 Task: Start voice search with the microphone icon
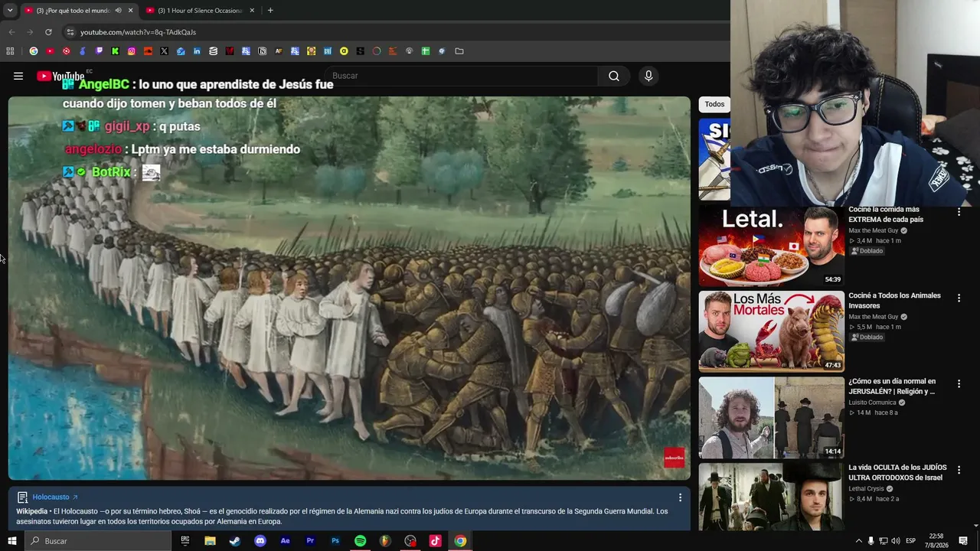point(648,76)
